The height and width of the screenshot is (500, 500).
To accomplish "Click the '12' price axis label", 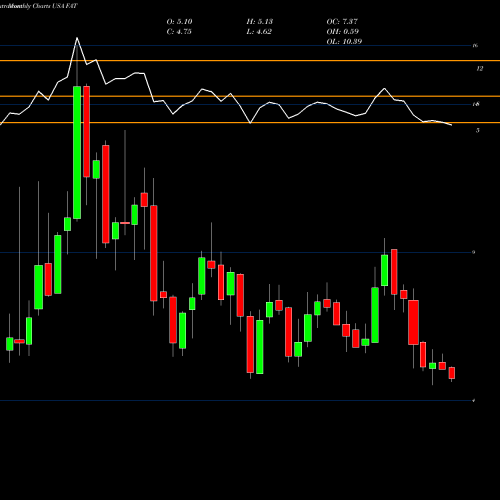I will 479,69.
